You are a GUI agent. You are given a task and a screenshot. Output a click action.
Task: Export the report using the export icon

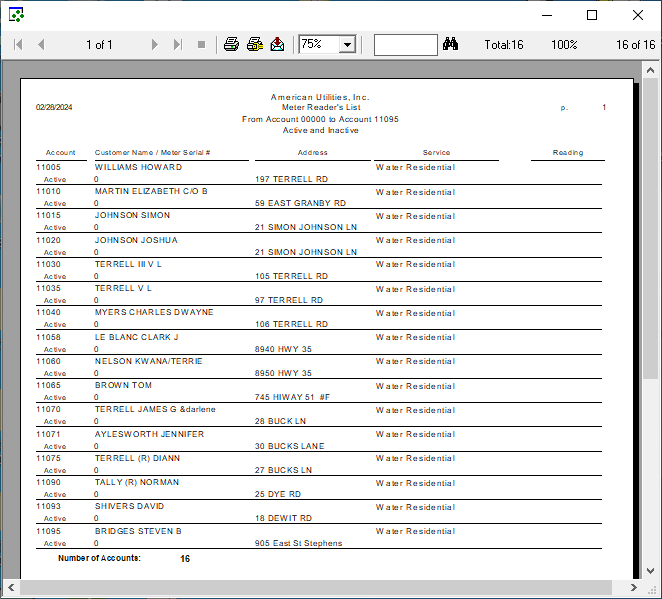[277, 44]
